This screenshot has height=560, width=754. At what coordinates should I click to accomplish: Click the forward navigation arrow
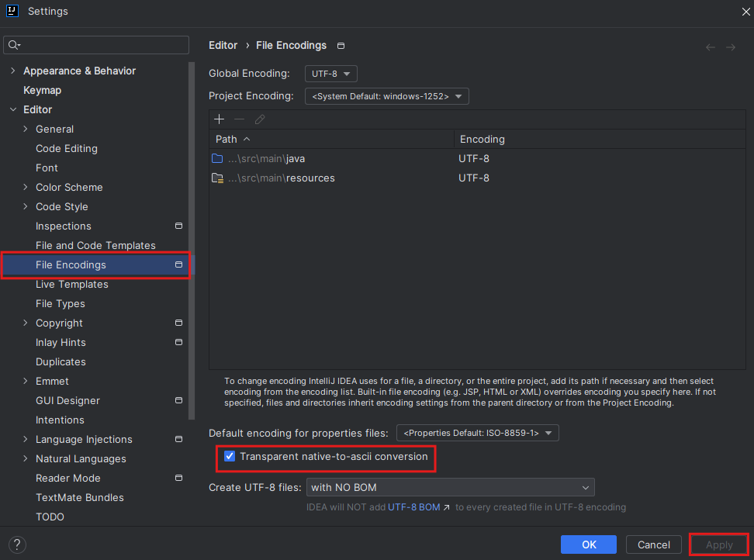(730, 47)
